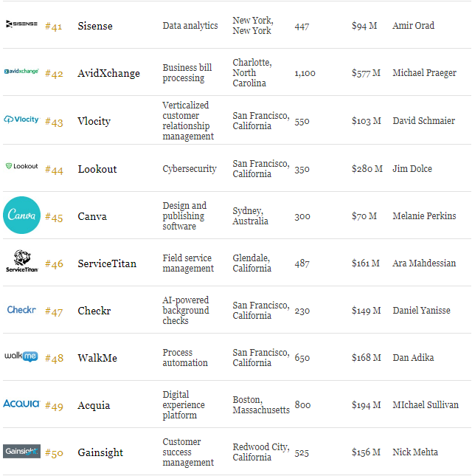Select CEO name Melanie Perkins
472x476 pixels.
pos(424,215)
